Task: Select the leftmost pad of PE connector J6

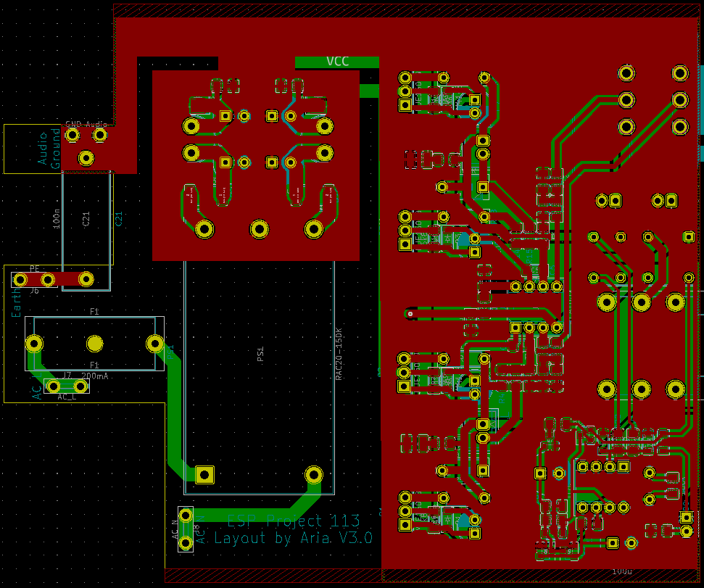Action: [x=20, y=280]
